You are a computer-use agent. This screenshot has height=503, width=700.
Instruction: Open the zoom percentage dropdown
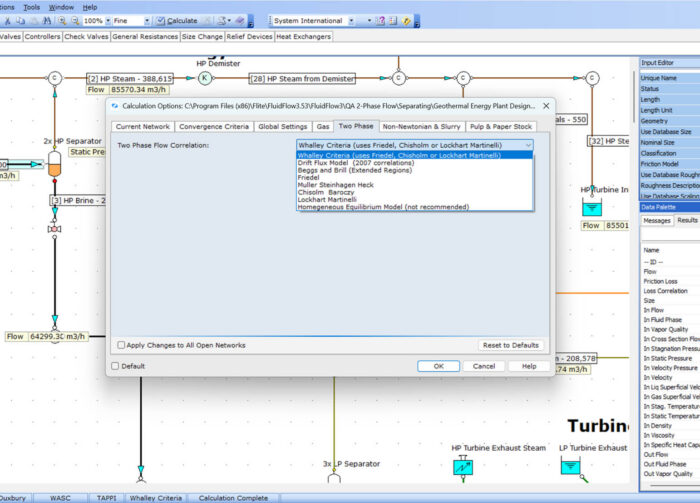click(108, 20)
